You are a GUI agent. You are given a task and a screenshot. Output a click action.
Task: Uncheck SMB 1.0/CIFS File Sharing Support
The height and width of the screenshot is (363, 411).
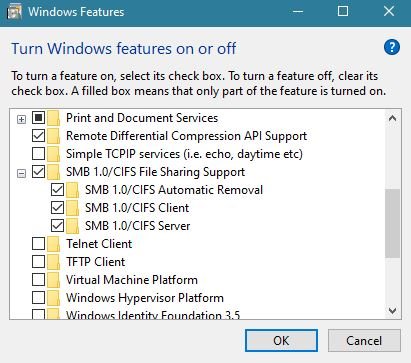(38, 172)
